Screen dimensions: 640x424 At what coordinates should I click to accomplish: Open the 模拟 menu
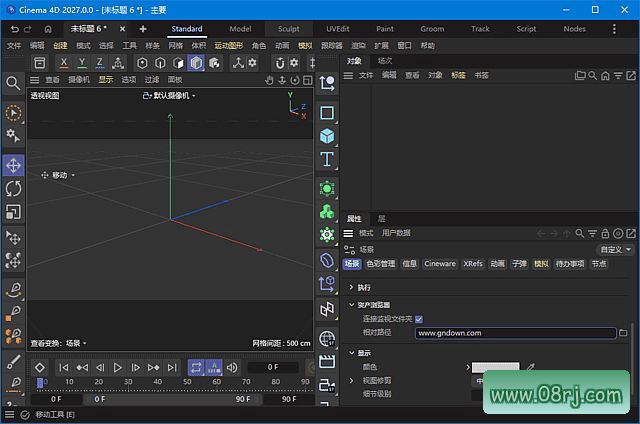305,45
